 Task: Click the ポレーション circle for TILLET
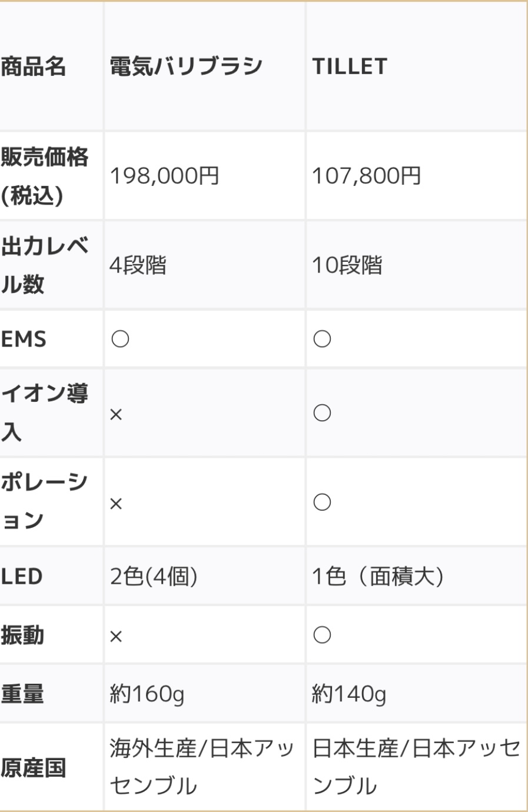pyautogui.click(x=322, y=502)
